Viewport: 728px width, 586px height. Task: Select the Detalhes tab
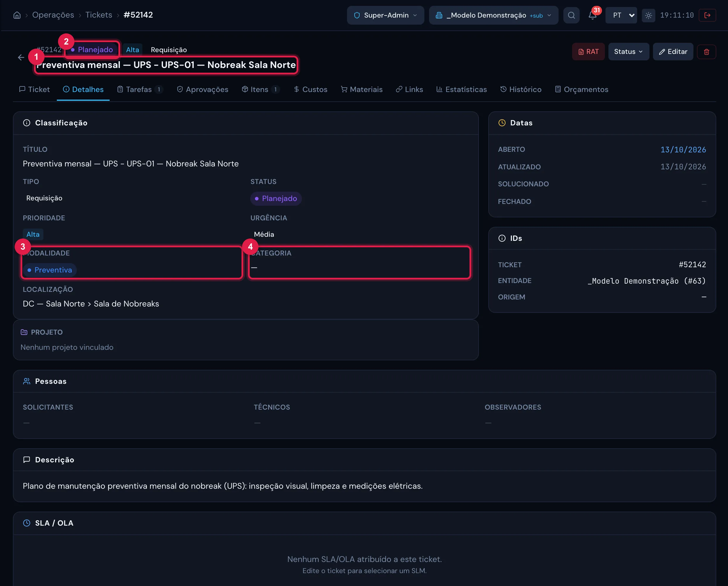pyautogui.click(x=83, y=89)
